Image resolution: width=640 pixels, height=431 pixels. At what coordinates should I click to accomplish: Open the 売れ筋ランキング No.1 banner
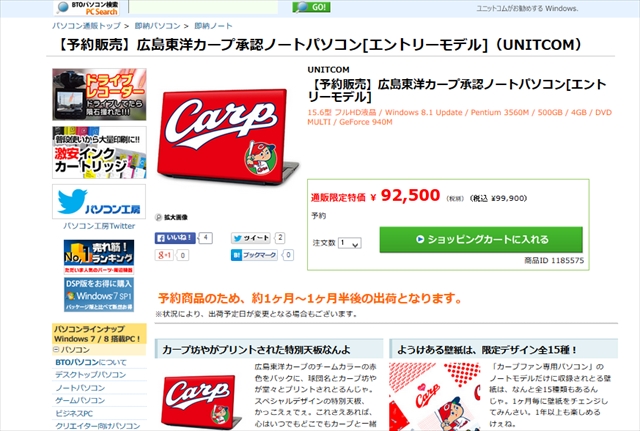pos(99,257)
